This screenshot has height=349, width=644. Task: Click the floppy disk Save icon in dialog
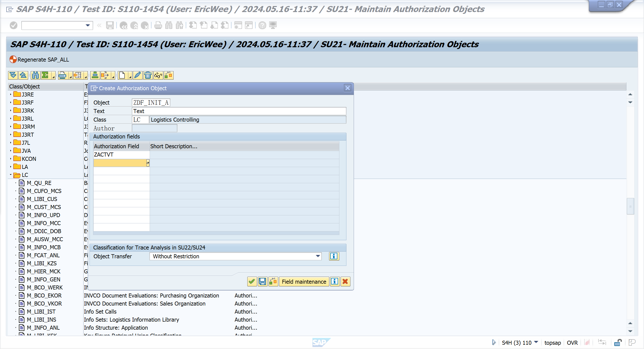click(262, 282)
